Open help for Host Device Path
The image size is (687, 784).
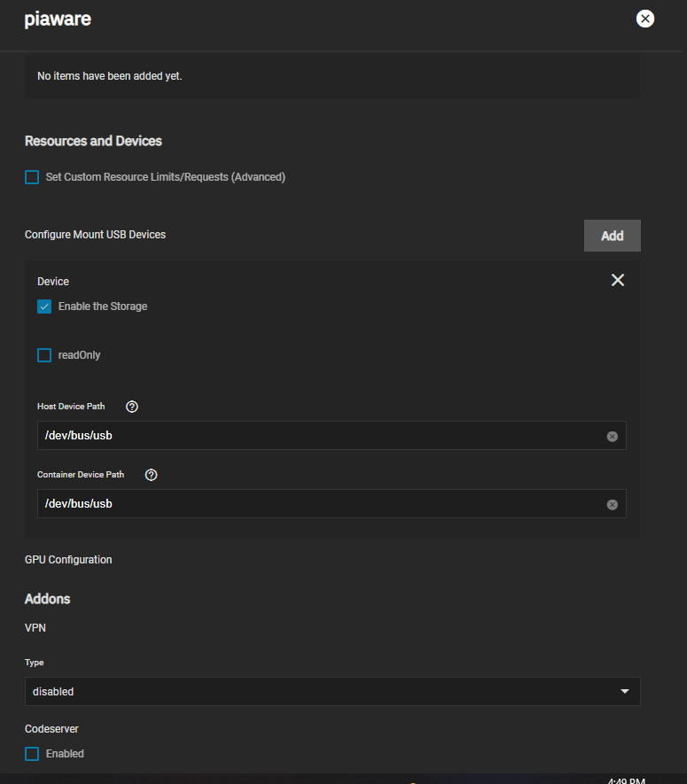point(131,407)
